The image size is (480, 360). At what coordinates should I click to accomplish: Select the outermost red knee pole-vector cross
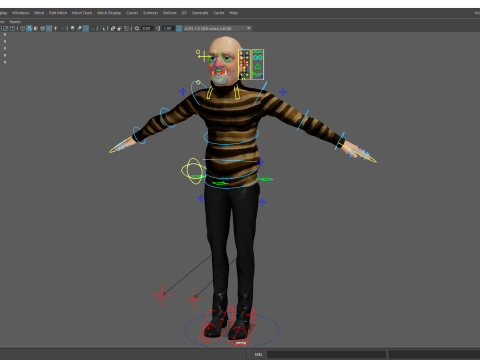(x=163, y=295)
